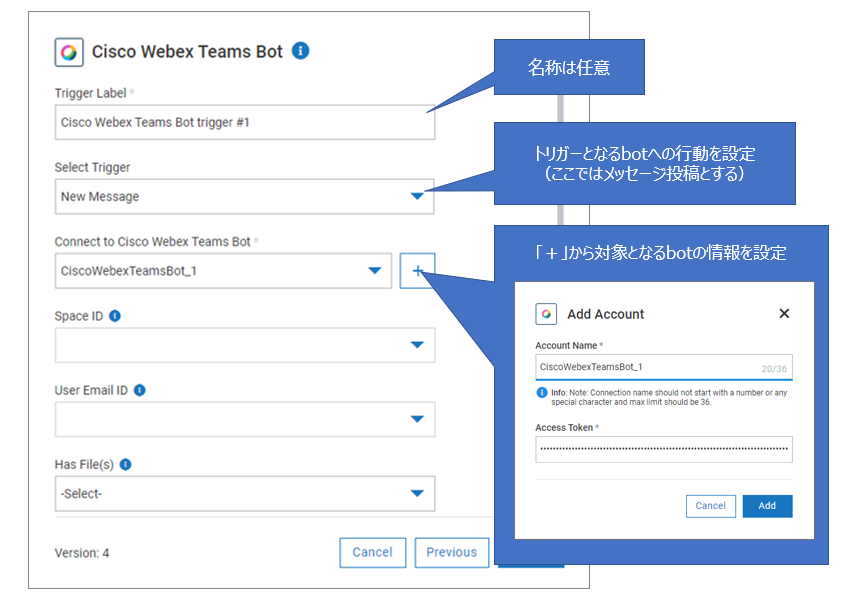845x596 pixels.
Task: Click the Trigger Label text field
Action: (x=244, y=123)
